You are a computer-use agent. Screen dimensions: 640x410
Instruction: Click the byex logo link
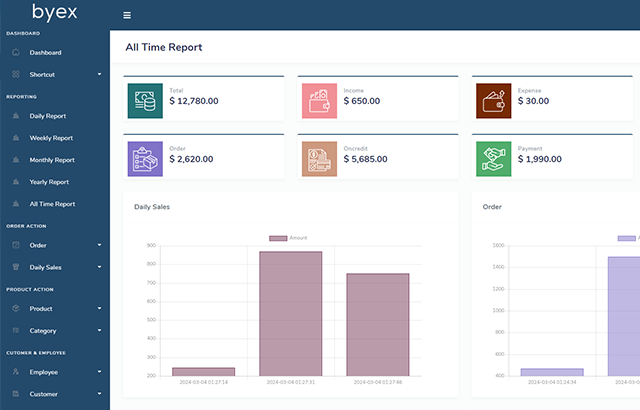point(54,14)
